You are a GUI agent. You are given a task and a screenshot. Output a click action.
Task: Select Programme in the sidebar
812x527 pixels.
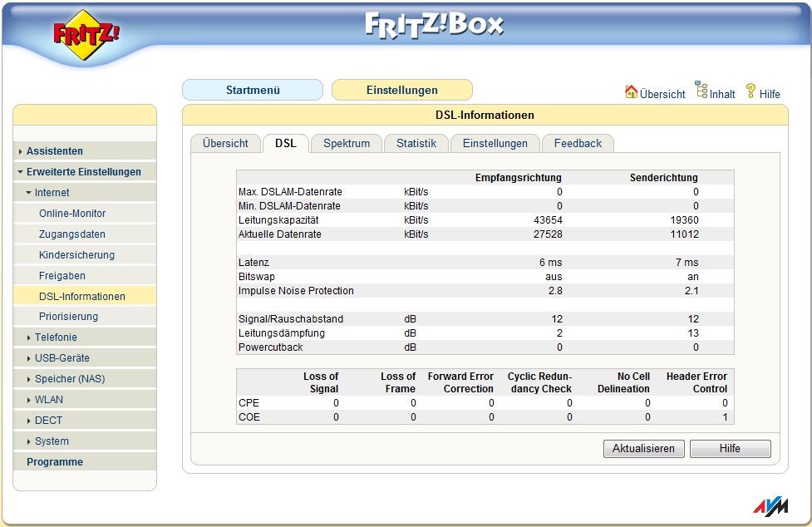[55, 462]
